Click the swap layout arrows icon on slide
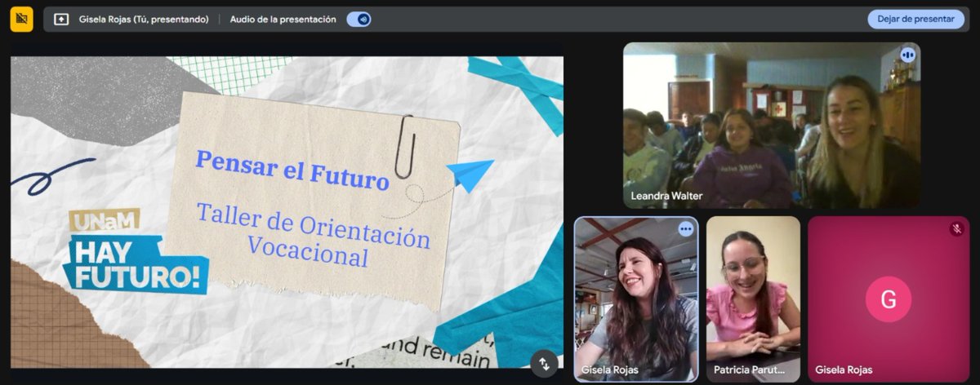980x385 pixels. (544, 364)
